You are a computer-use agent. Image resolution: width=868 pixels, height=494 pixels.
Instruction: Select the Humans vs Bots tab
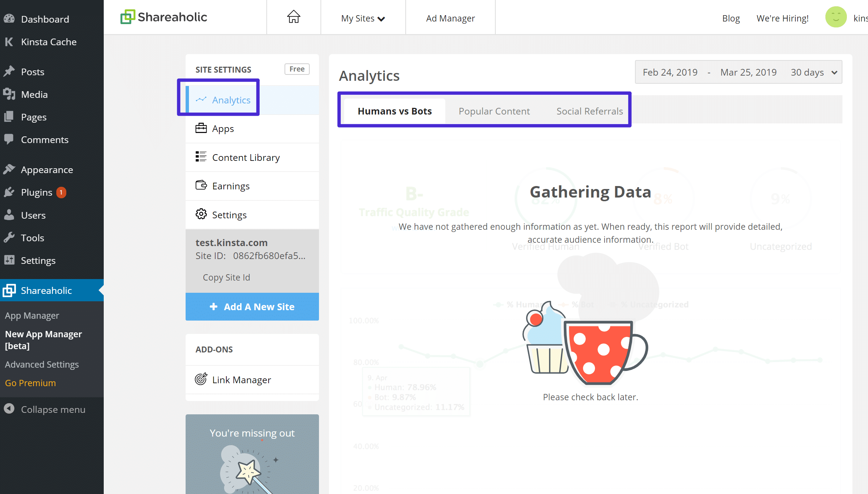395,111
